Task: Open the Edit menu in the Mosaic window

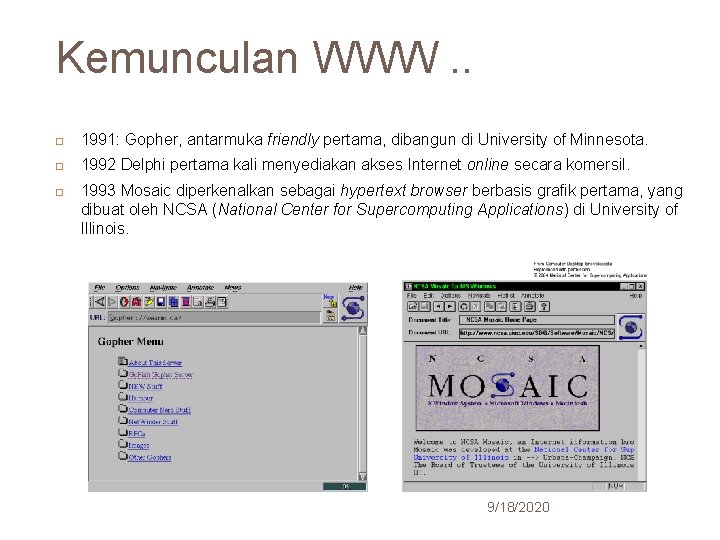Action: (x=429, y=296)
